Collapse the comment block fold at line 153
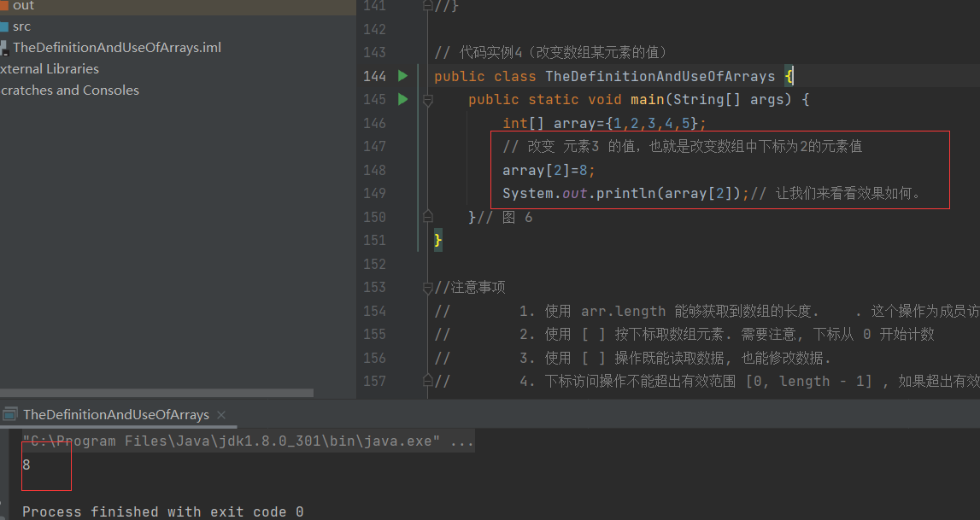This screenshot has width=980, height=520. (428, 288)
